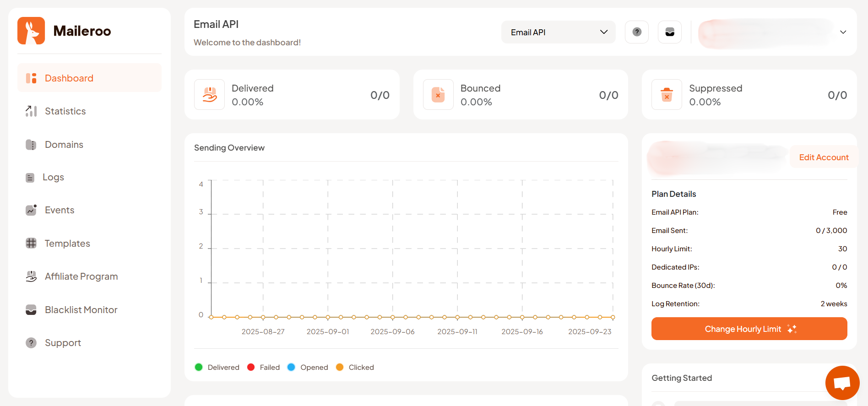The image size is (868, 406).
Task: Open the inbox tray icon in header
Action: [670, 32]
